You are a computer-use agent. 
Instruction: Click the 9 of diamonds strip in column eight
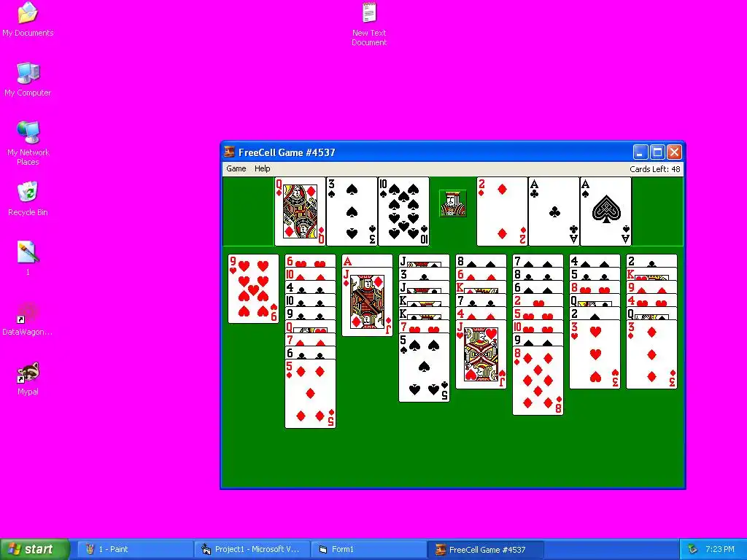[651, 287]
